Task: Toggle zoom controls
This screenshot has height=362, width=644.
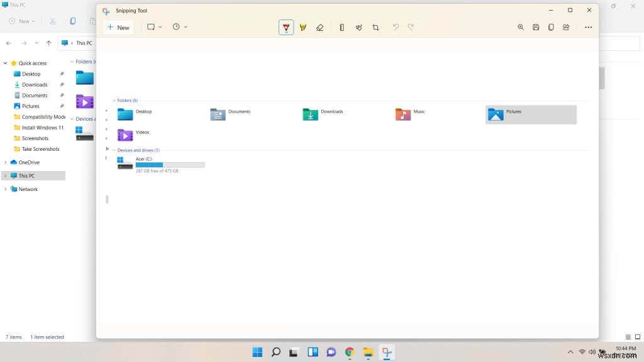Action: click(x=521, y=27)
